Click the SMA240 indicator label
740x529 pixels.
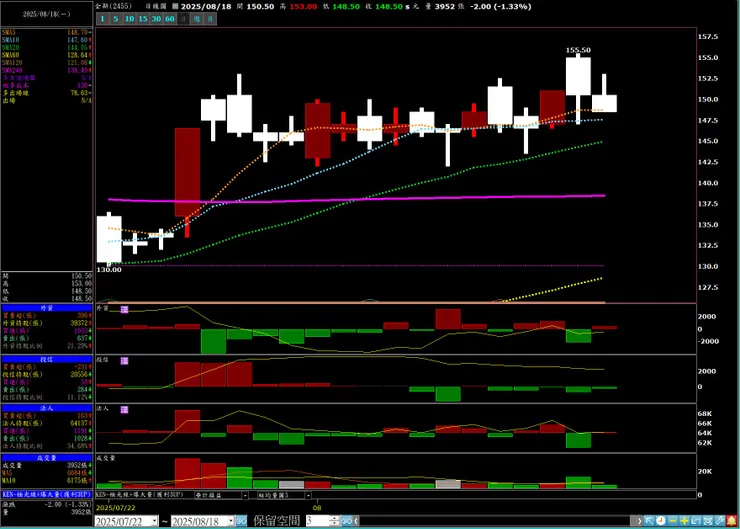(x=12, y=70)
